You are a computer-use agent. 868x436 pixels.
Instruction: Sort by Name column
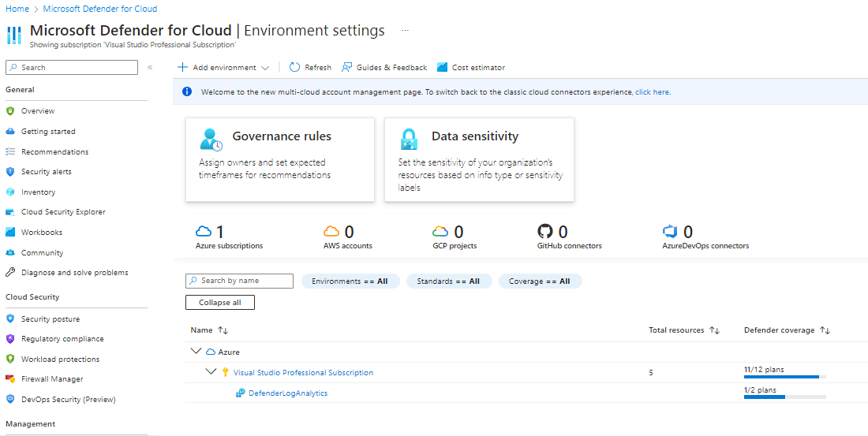(223, 330)
